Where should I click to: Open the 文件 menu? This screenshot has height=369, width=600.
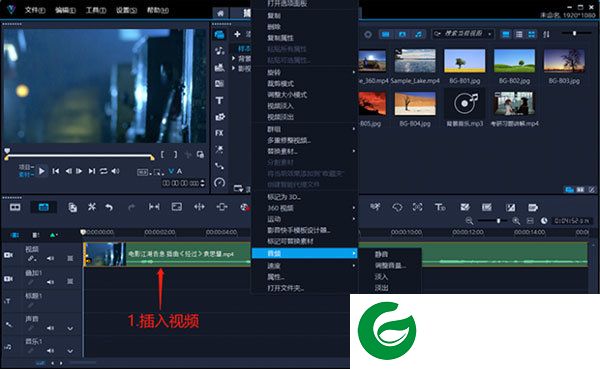coord(35,10)
